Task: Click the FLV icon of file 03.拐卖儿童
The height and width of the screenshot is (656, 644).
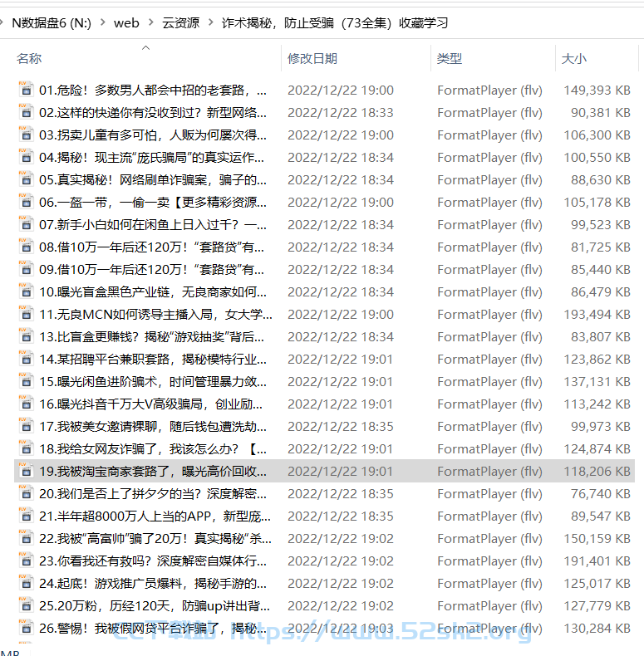Action: (26, 135)
